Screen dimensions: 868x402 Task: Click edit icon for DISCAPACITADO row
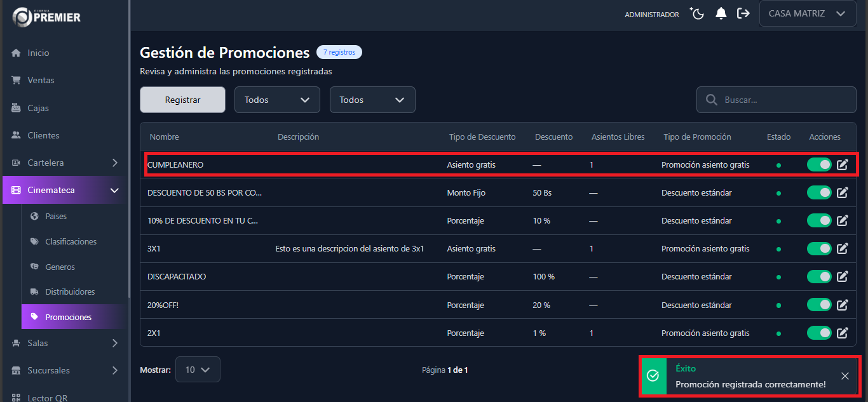[843, 277]
